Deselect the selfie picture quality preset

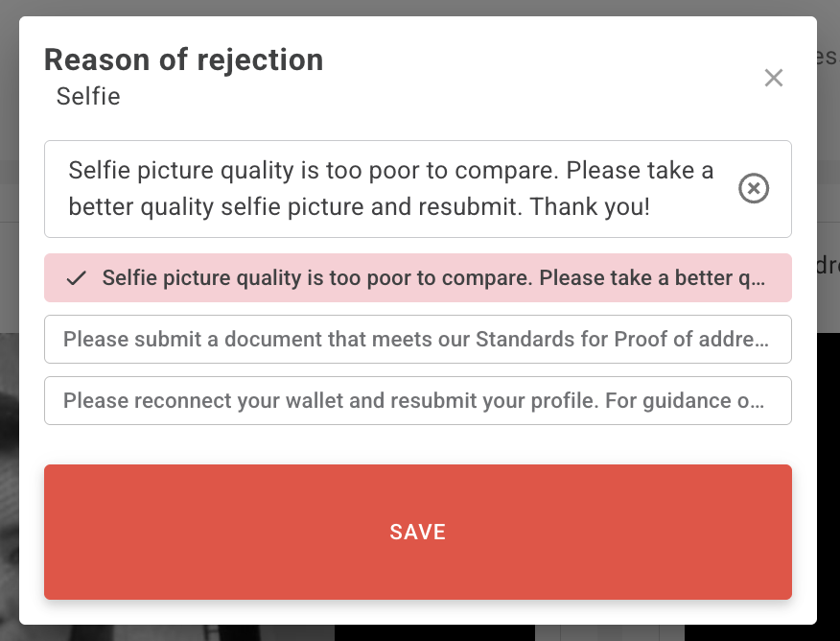[417, 278]
